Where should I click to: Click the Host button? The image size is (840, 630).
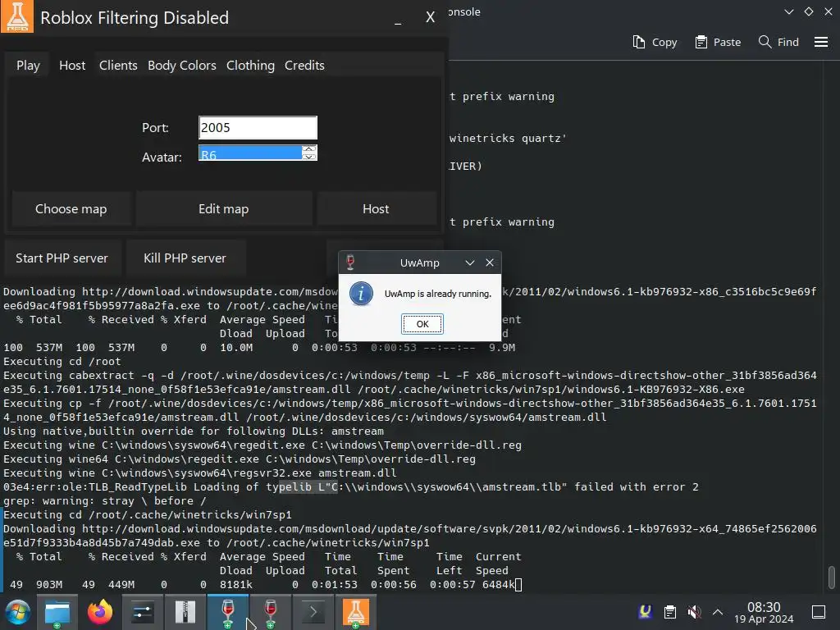pyautogui.click(x=376, y=209)
